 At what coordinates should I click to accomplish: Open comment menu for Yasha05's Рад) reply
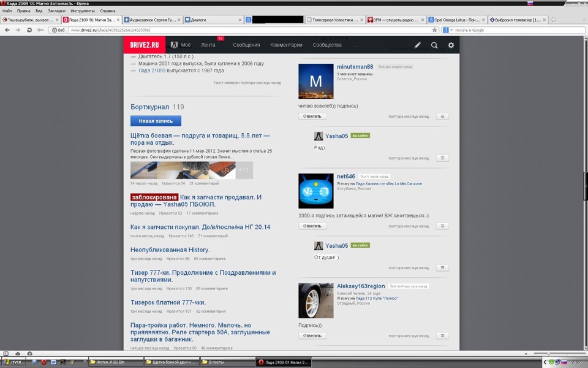(442, 158)
